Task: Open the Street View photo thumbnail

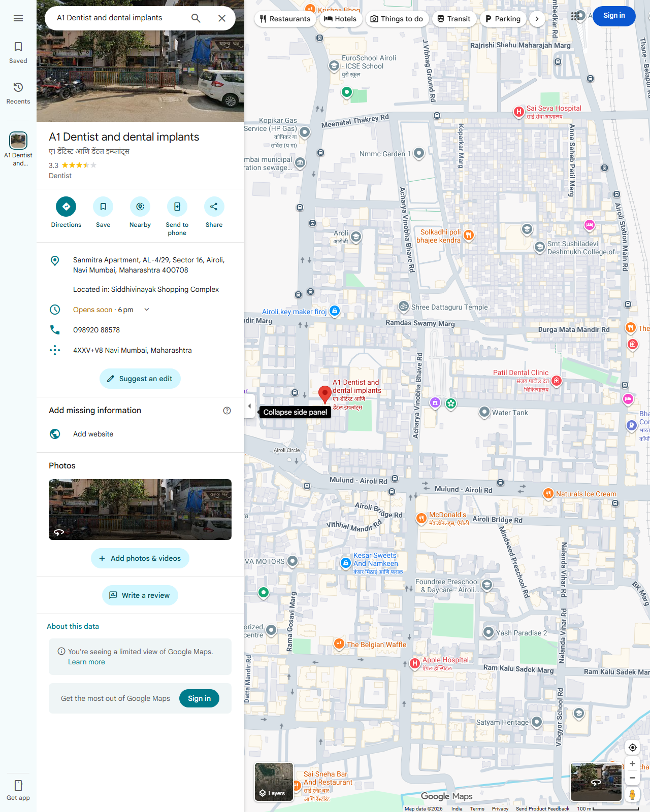Action: click(140, 510)
